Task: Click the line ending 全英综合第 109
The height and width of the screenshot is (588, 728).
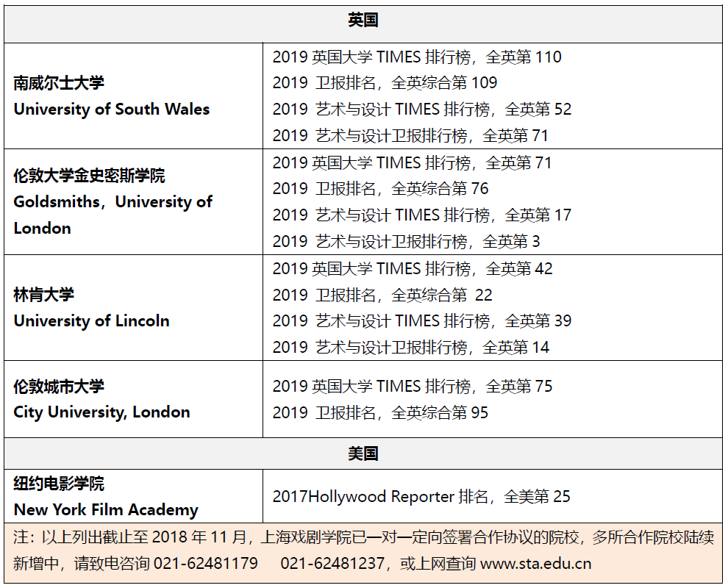Action: pyautogui.click(x=385, y=83)
